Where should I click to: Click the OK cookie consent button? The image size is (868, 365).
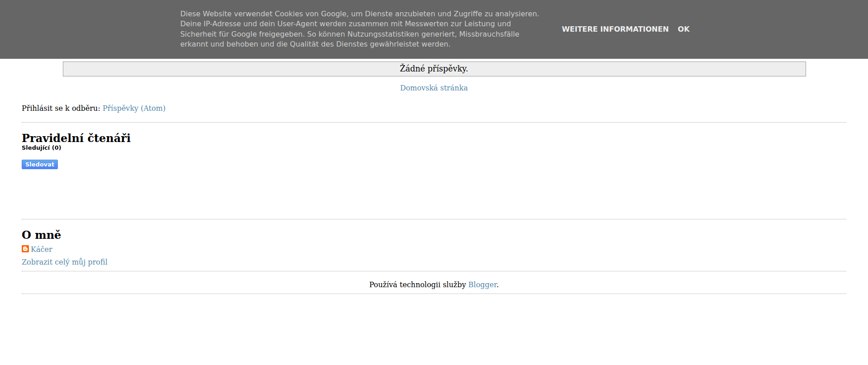(684, 29)
